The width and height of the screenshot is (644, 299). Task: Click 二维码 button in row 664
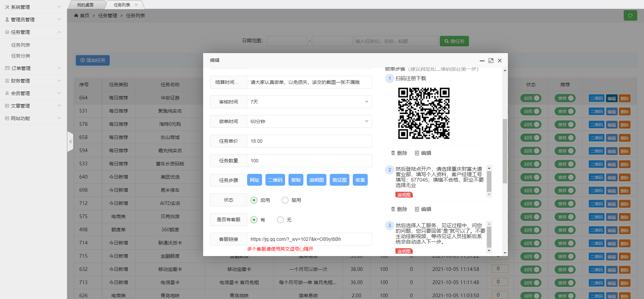[x=597, y=98]
